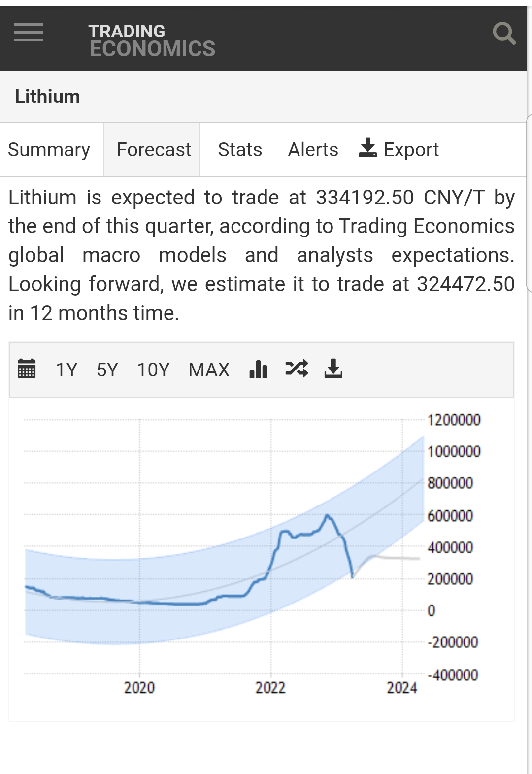Open the chart calendar date picker
The image size is (532, 774).
tap(27, 369)
